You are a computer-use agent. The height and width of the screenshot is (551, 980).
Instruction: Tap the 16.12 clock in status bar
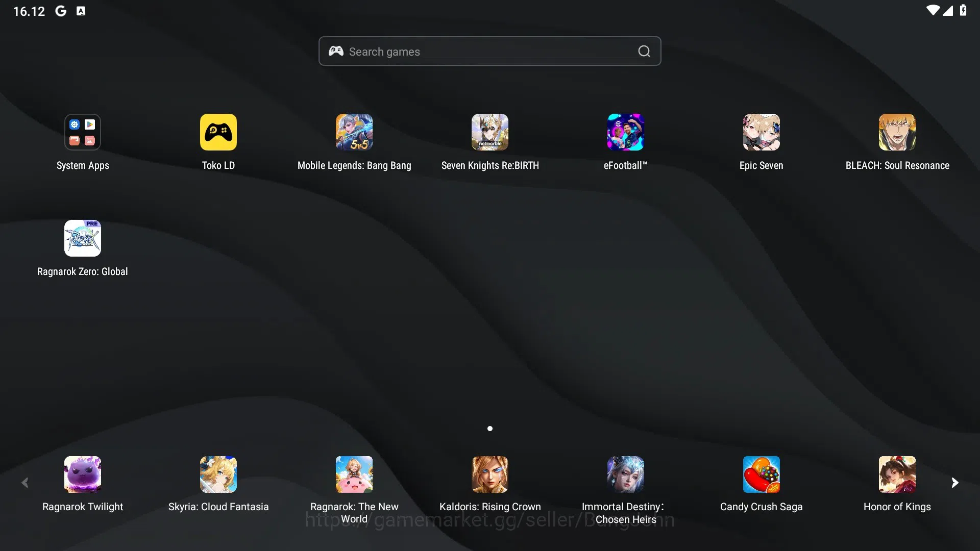[x=29, y=11]
